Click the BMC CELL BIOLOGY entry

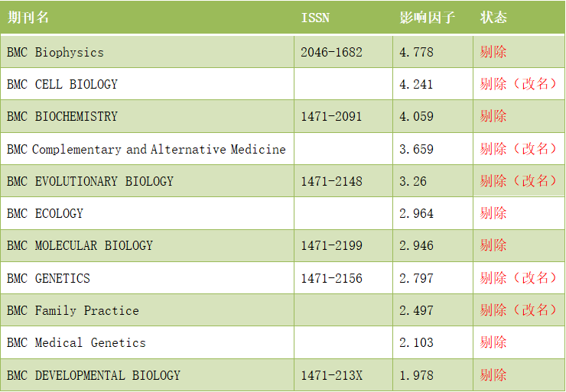point(62,84)
